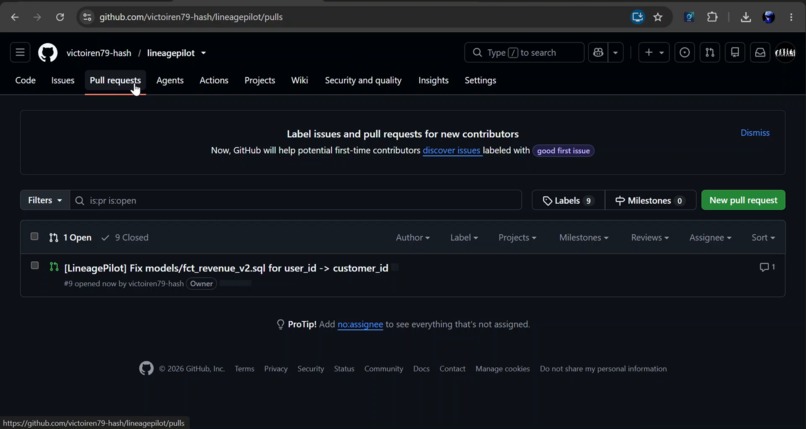
Task: Tick the select-all pull requests checkbox
Action: 34,236
